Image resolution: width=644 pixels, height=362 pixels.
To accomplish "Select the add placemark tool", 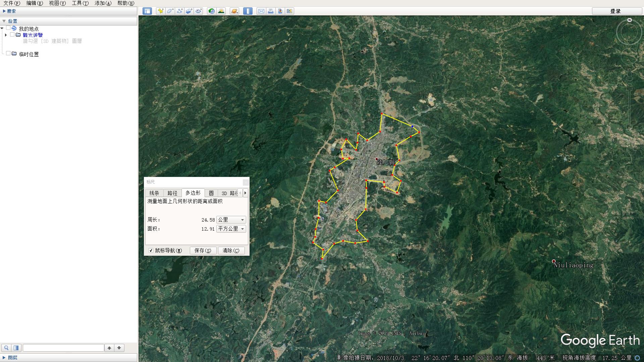I will click(160, 11).
